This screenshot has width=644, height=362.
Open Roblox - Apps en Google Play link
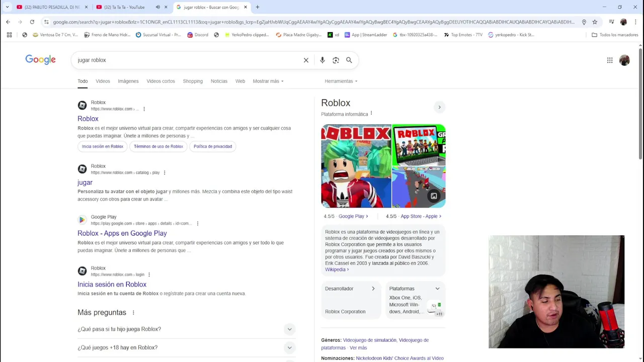[122, 233]
